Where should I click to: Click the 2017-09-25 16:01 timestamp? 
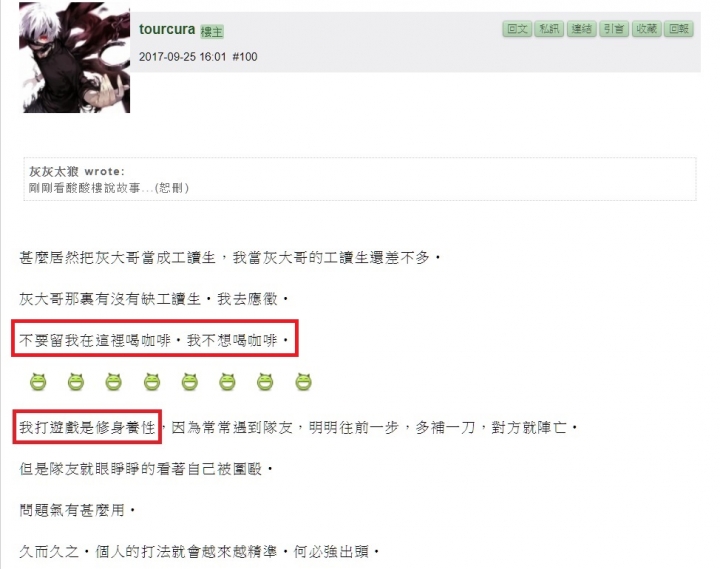click(183, 57)
